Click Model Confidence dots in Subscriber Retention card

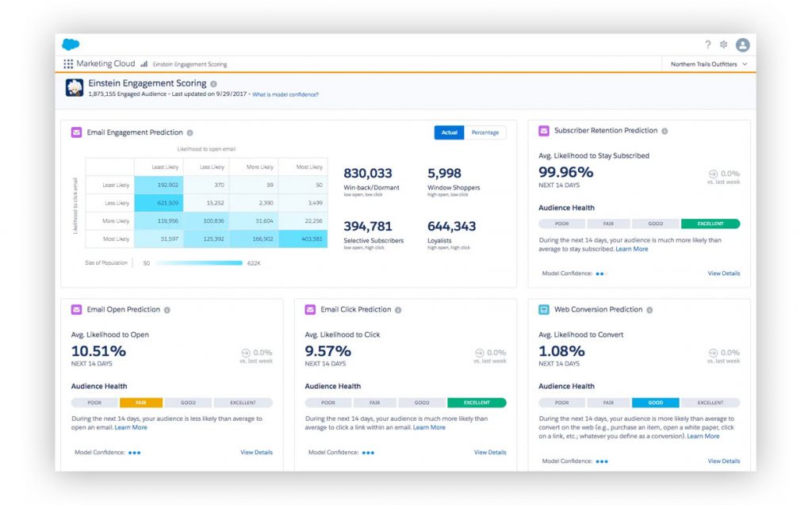click(x=601, y=274)
